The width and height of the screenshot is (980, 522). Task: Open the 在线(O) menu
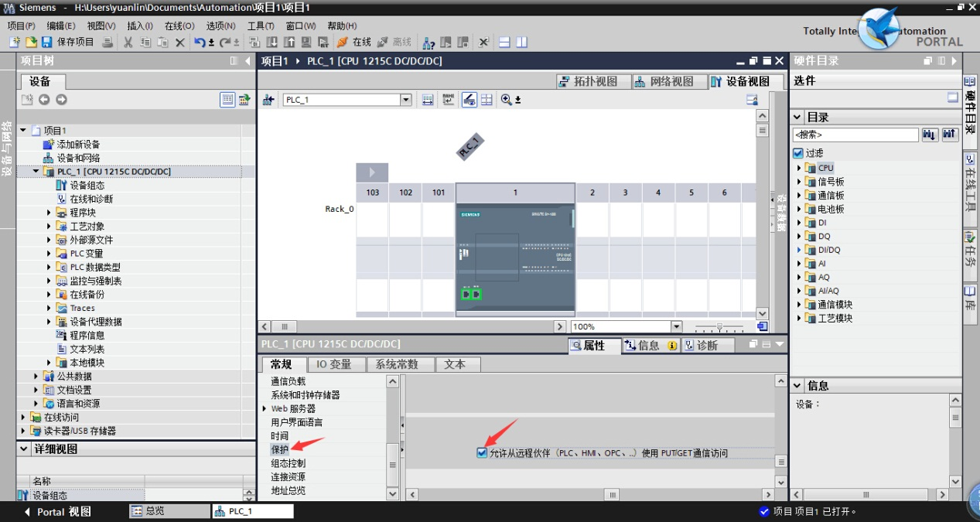[x=179, y=26]
